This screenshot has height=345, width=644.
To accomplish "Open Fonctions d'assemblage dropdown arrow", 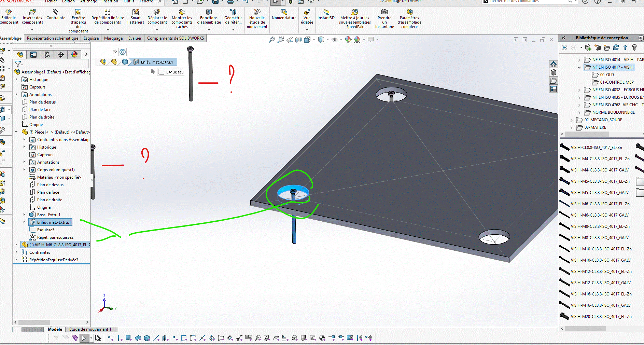I will 209,30.
